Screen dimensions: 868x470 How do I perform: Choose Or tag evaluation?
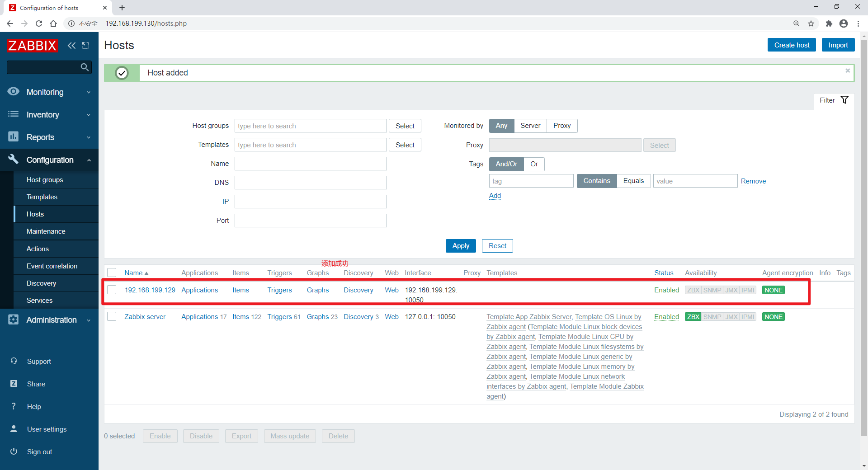(x=534, y=164)
